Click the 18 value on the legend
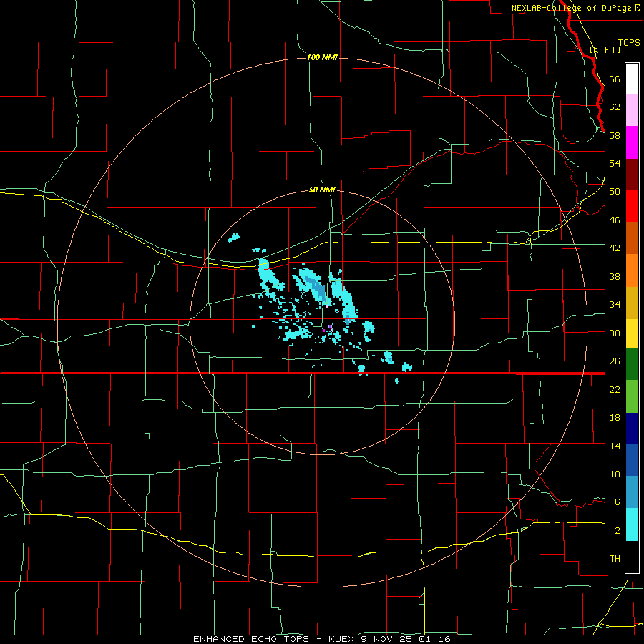 coord(615,418)
